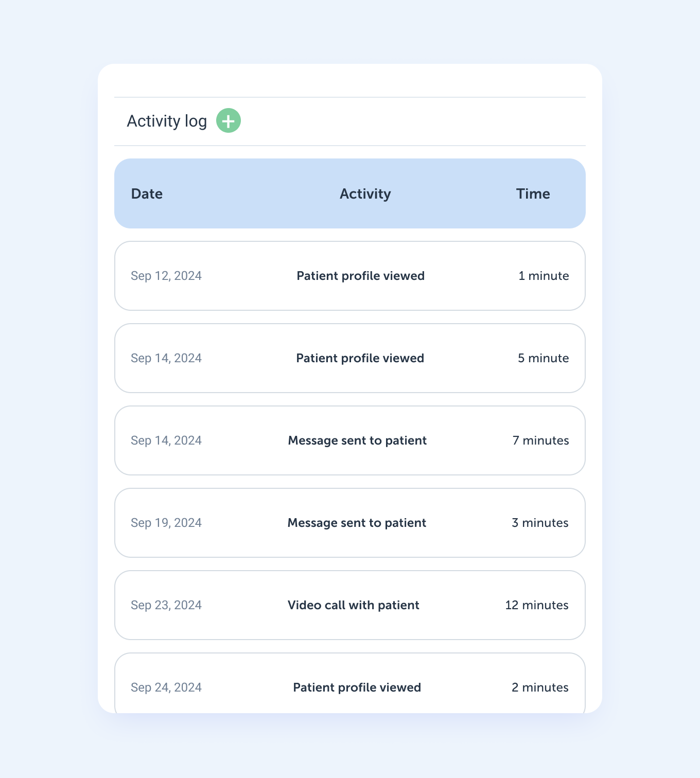The height and width of the screenshot is (778, 700).
Task: Click the 12 minutes duration value
Action: click(537, 605)
